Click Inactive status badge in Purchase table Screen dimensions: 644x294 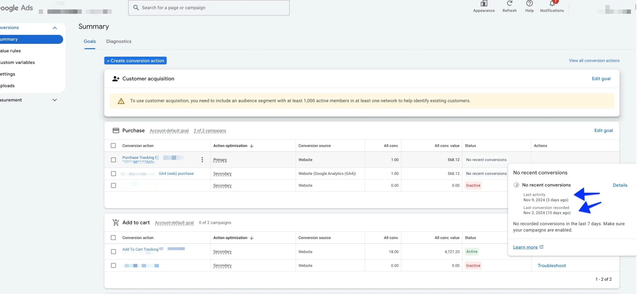473,185
